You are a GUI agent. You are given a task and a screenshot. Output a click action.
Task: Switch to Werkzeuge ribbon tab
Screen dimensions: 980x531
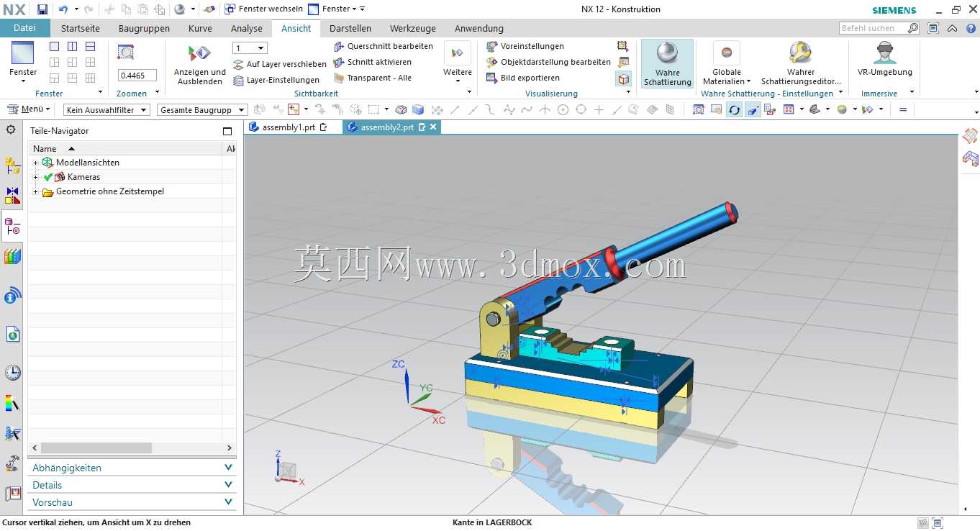coord(413,28)
